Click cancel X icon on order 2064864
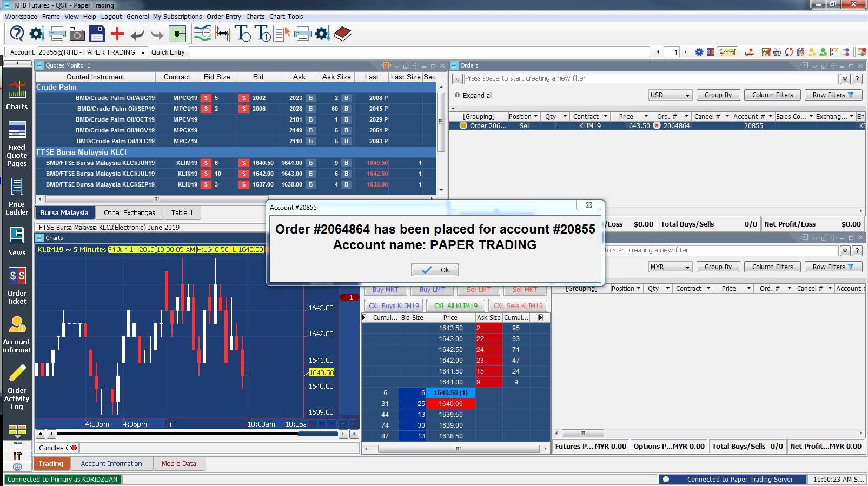This screenshot has height=486, width=868. click(657, 125)
